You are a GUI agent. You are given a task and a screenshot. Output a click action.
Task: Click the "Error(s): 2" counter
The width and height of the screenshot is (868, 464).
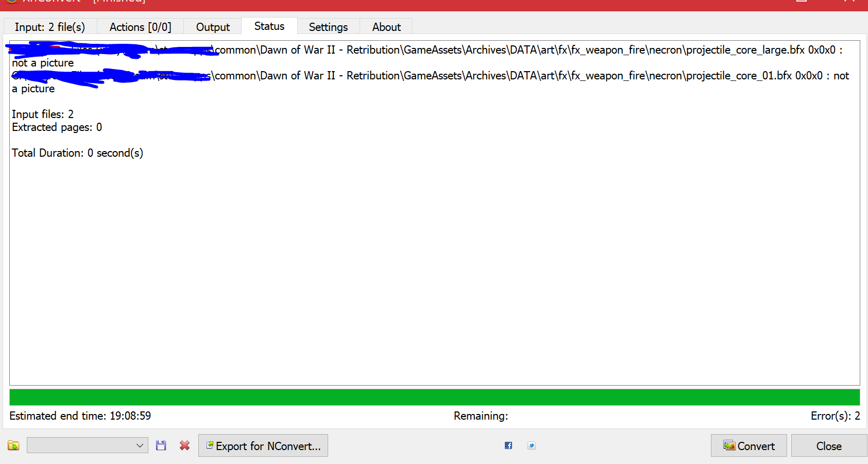[x=836, y=416]
